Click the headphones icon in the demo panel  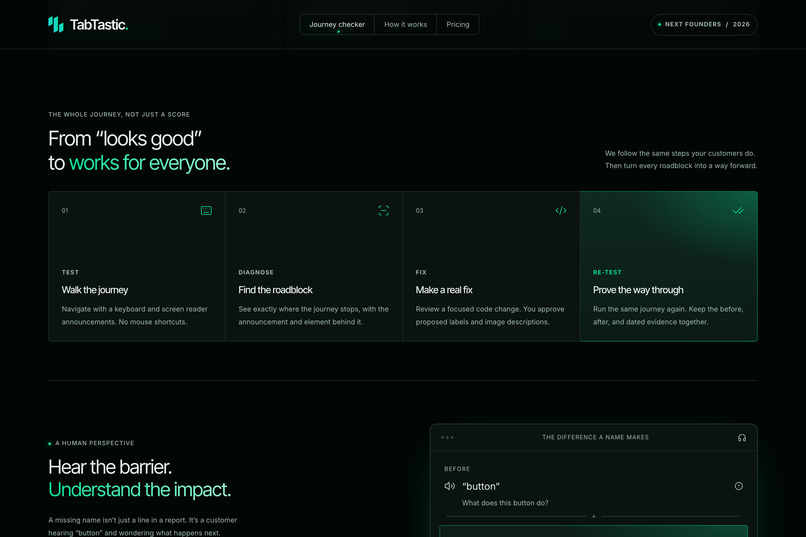tap(742, 438)
